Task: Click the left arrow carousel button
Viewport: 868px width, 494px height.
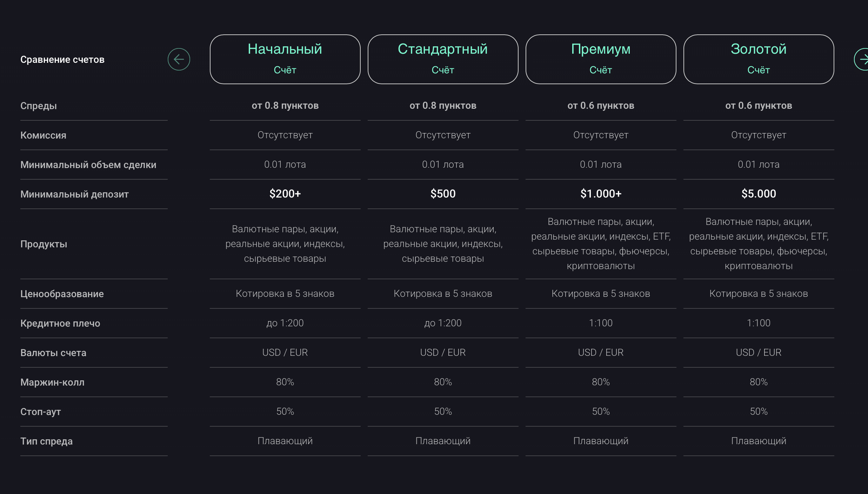Action: 179,59
